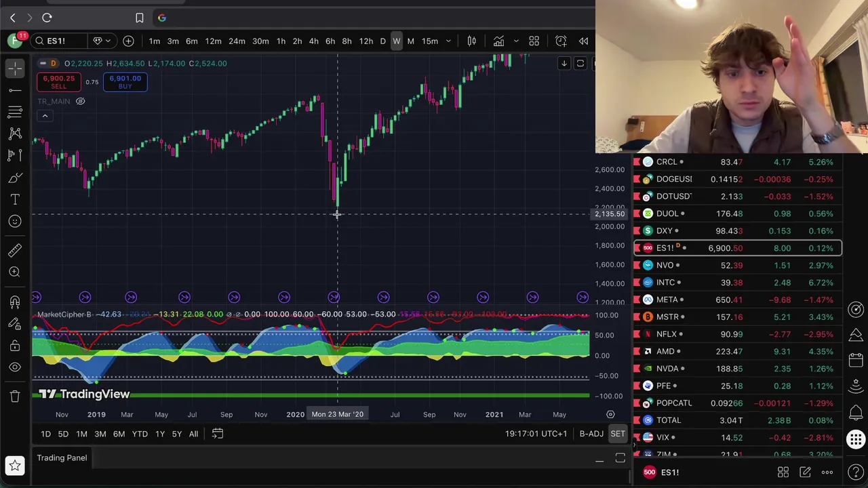Switch to the 4h timeframe
868x488 pixels.
click(313, 41)
